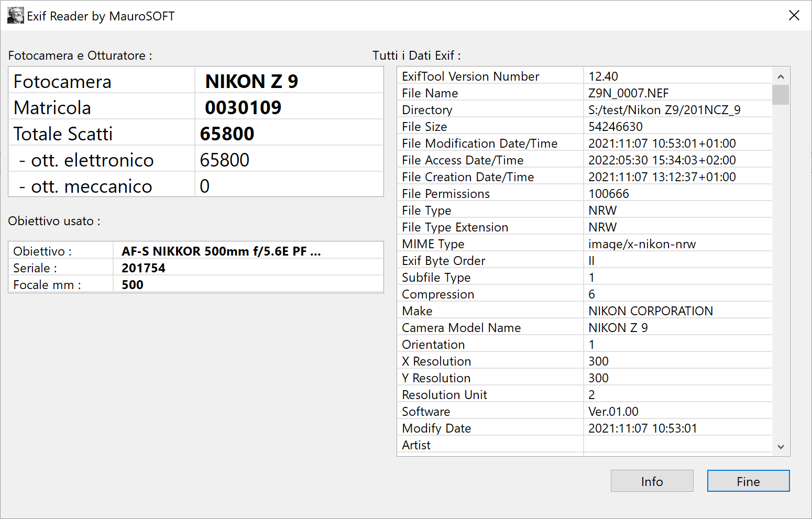Select the Y Resolution row label

pos(436,378)
